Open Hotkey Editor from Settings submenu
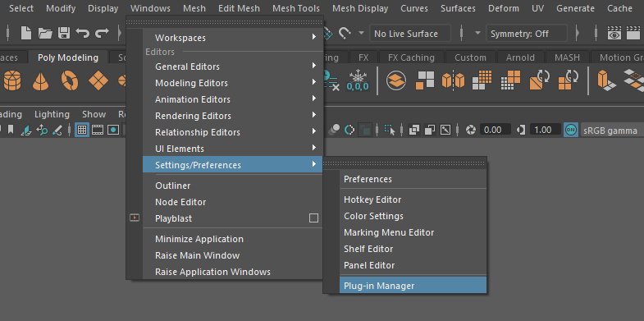Image resolution: width=644 pixels, height=321 pixels. pyautogui.click(x=413, y=199)
